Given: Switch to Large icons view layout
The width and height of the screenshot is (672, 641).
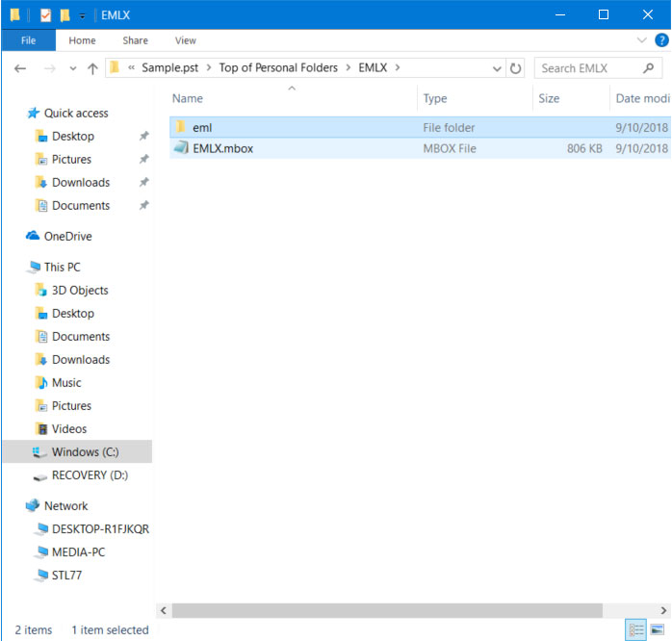Looking at the screenshot, I should [658, 630].
